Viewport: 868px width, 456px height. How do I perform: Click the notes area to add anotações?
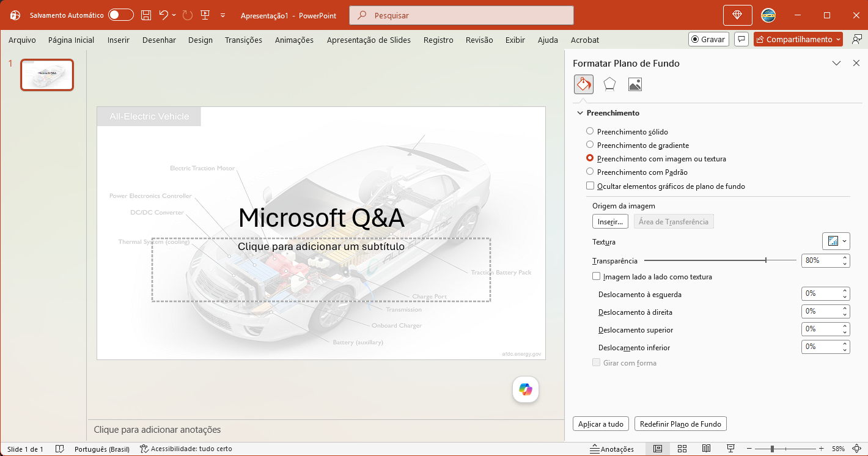point(326,430)
